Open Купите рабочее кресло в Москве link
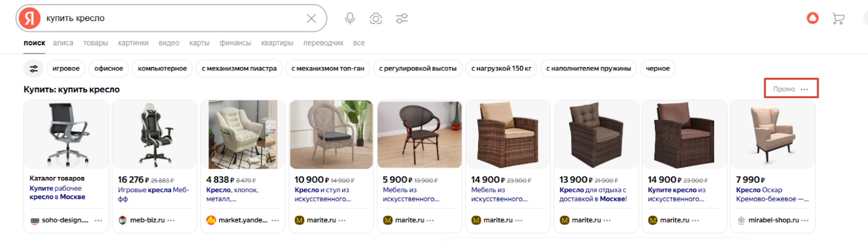Viewport: 868px width, 242px height. point(57,193)
